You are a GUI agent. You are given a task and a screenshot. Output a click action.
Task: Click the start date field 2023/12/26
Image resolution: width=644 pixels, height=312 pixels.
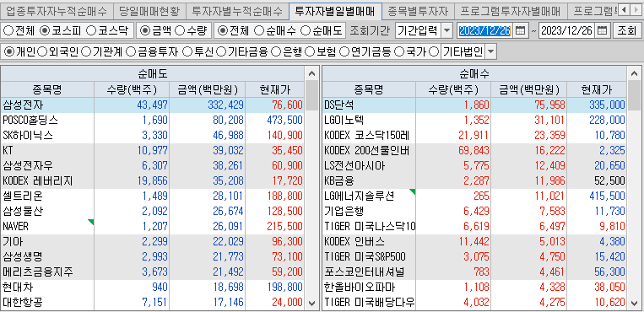(x=484, y=31)
